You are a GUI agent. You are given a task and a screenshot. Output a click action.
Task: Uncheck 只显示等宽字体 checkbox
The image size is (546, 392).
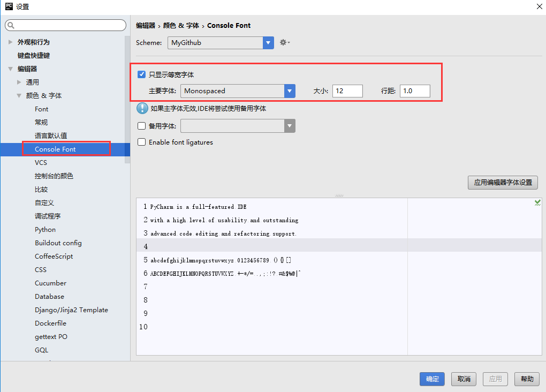142,75
